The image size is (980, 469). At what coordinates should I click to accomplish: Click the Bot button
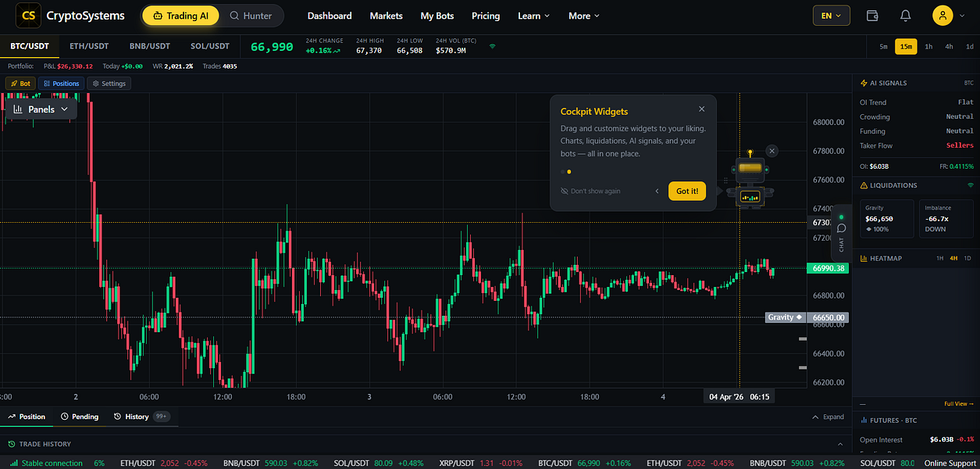pos(20,84)
